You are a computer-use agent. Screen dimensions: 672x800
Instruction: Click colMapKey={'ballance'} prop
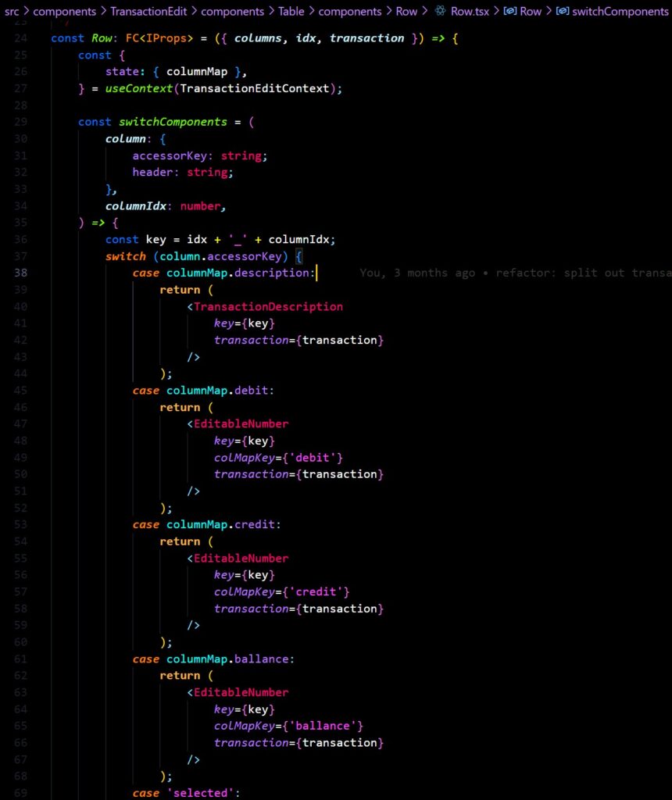click(x=289, y=726)
